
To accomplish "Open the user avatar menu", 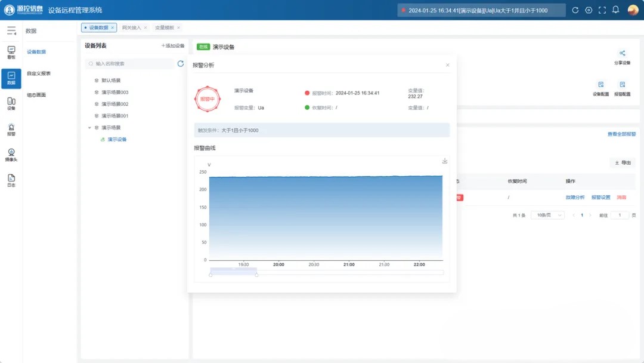I will [633, 10].
